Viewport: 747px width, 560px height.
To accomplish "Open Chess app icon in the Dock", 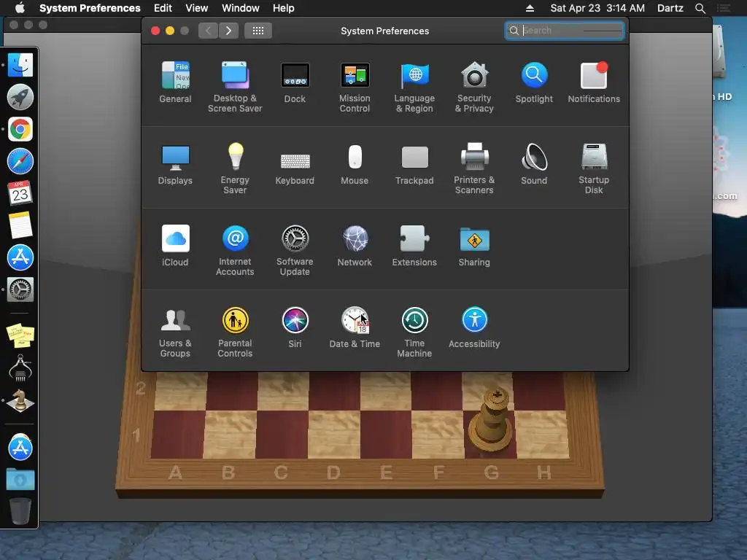I will (x=20, y=400).
